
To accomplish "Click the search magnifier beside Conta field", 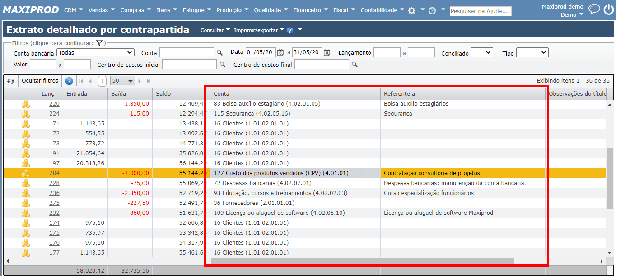I will point(220,53).
